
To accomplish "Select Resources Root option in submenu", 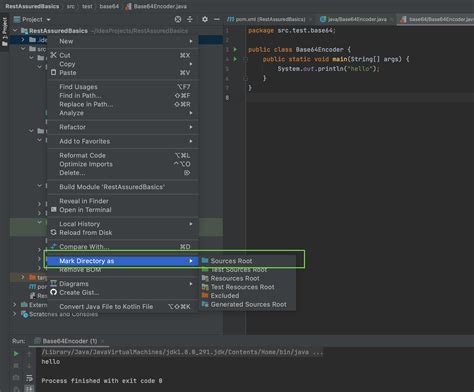I will coord(247,278).
